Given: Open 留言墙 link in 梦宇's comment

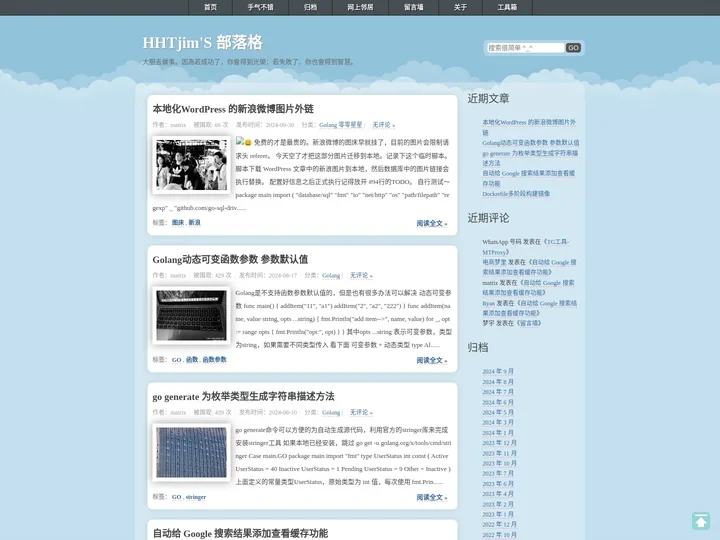Looking at the screenshot, I should pyautogui.click(x=529, y=323).
